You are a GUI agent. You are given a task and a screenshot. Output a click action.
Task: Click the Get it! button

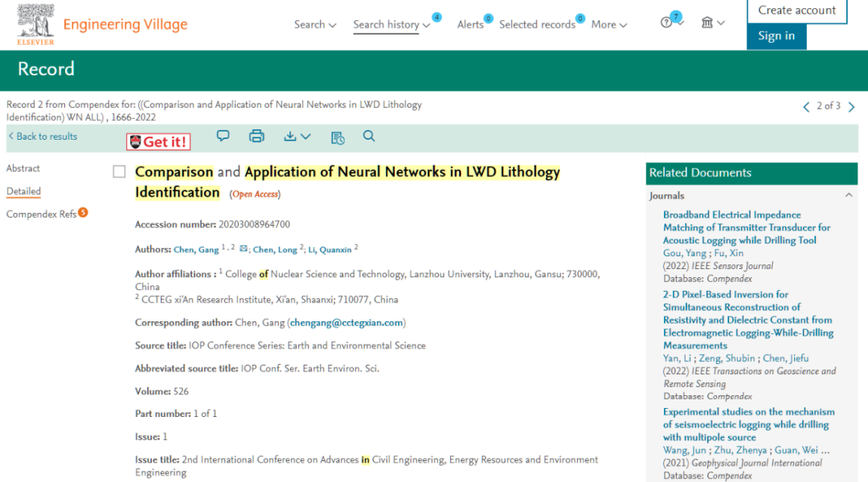coord(158,141)
